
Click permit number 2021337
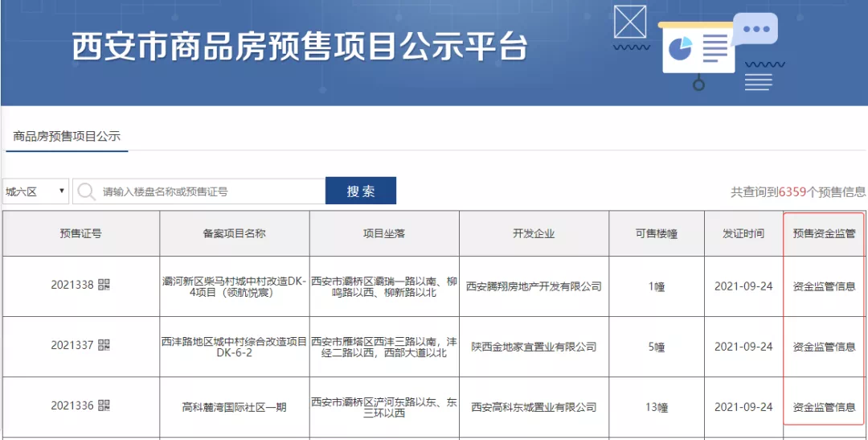[x=73, y=346]
